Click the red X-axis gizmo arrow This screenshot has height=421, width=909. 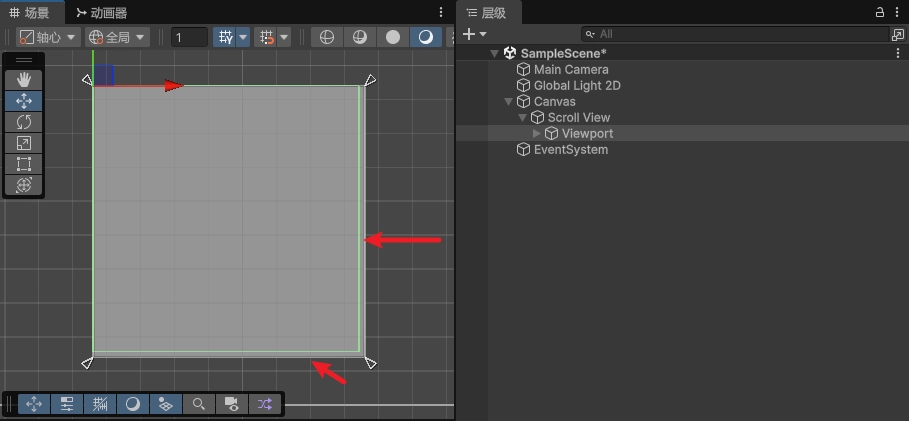coord(173,86)
